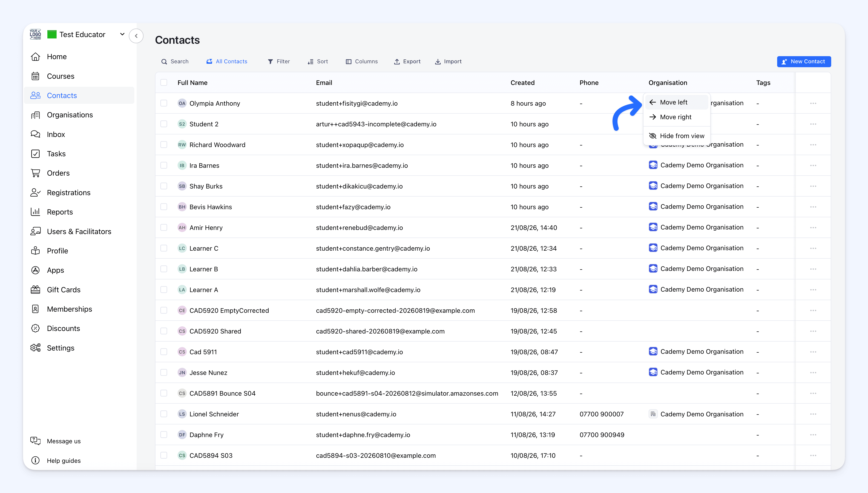
Task: Choose Move left in column menu
Action: pos(677,102)
